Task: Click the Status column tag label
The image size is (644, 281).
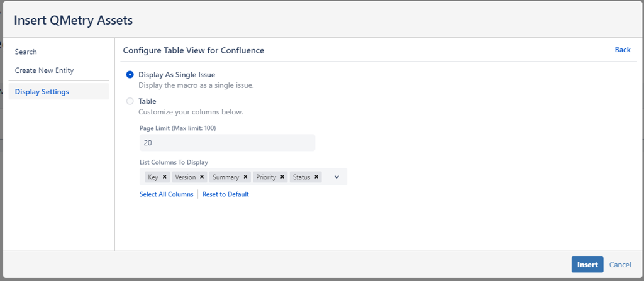Action: pyautogui.click(x=301, y=177)
